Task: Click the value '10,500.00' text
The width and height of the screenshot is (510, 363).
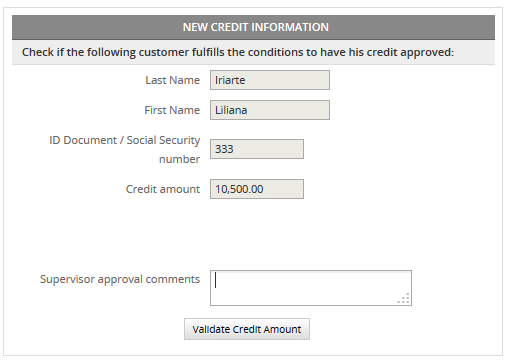Action: tap(239, 189)
